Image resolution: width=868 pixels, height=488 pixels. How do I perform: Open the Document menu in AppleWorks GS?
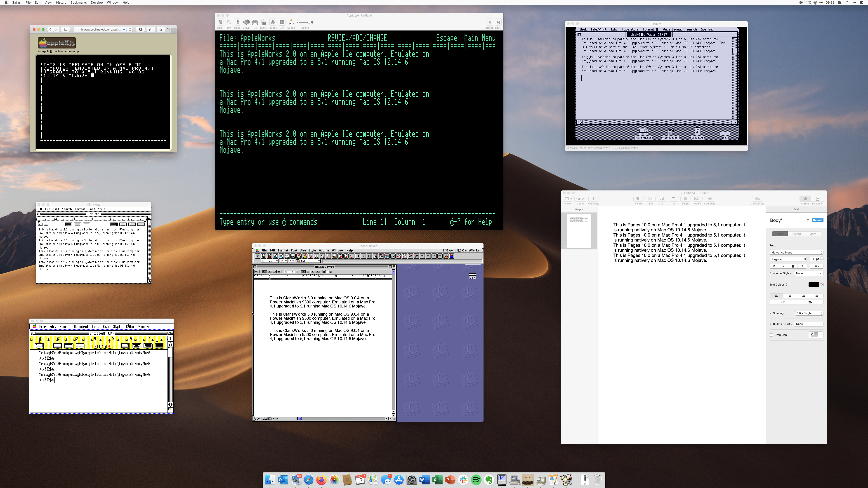[81, 327]
